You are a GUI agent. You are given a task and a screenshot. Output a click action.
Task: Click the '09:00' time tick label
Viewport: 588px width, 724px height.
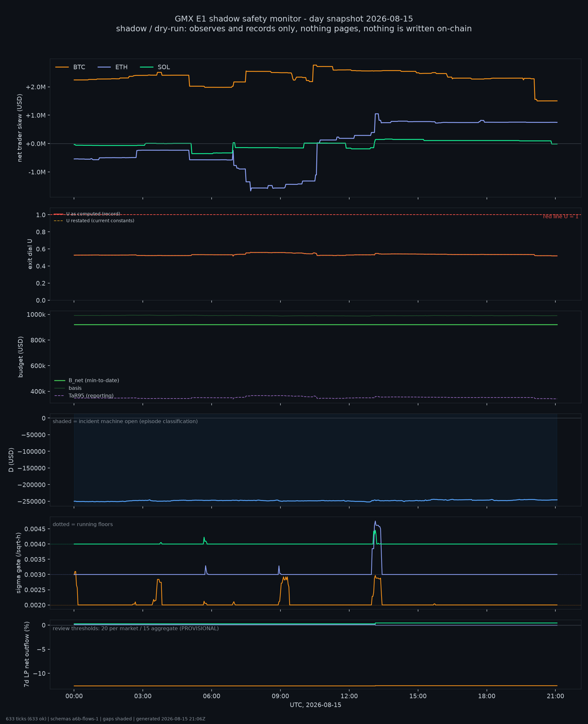[x=280, y=696]
